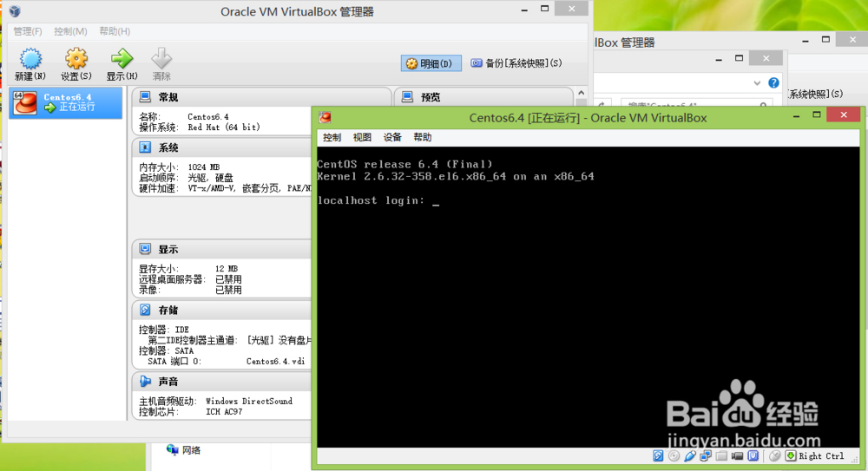This screenshot has width=868, height=471.
Task: Click the System (系统) section chip icon
Action: tap(145, 147)
